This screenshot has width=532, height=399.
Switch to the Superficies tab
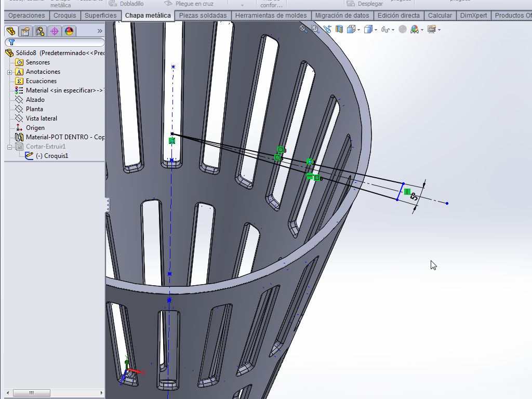[x=100, y=16]
